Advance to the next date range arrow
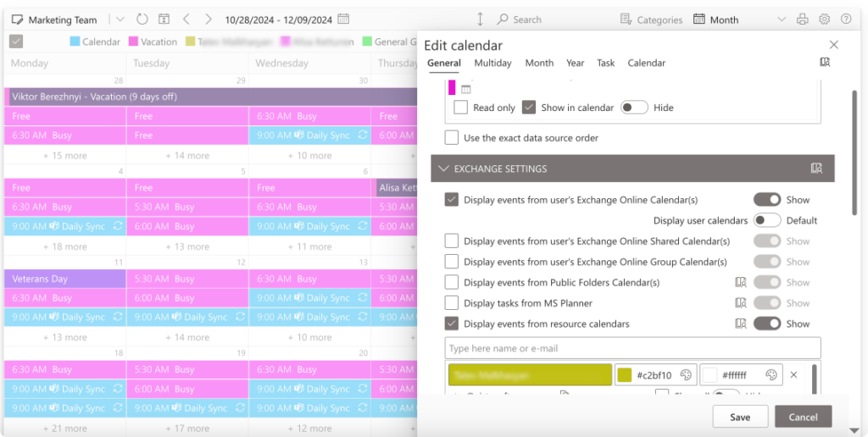 208,19
